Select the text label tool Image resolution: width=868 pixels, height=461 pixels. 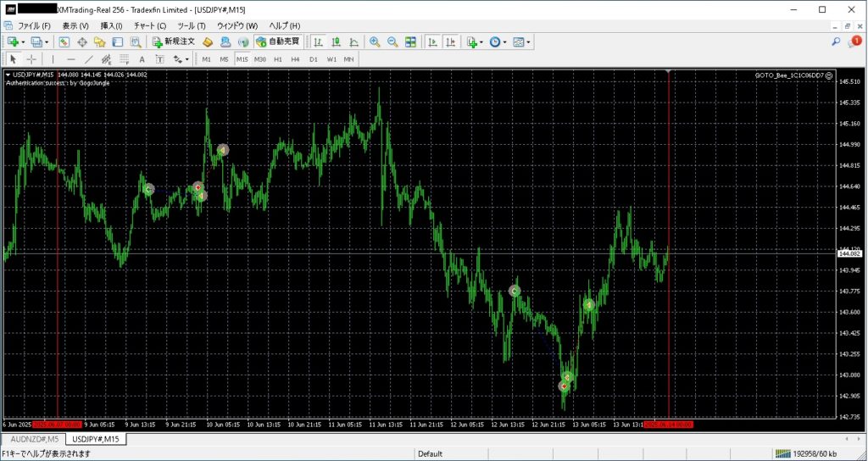coord(142,59)
